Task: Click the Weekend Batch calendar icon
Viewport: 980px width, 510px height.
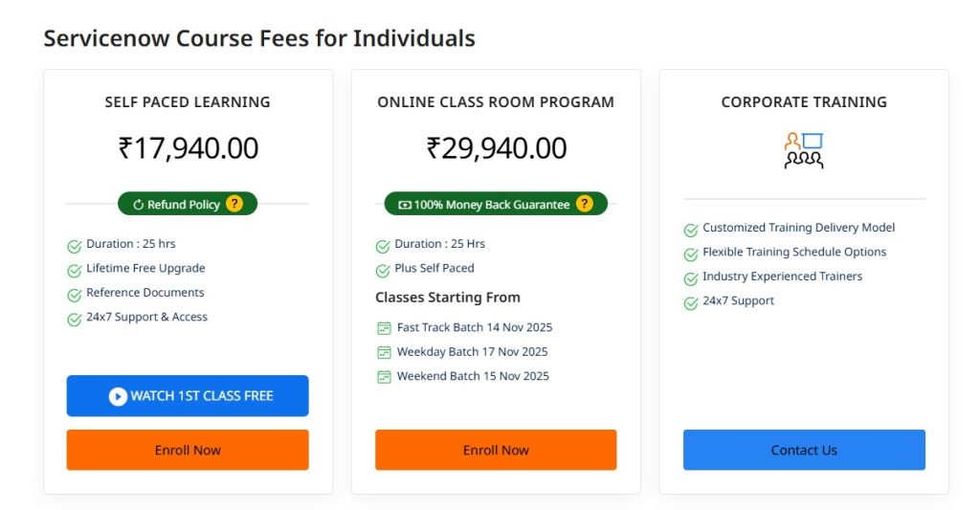Action: (x=384, y=376)
